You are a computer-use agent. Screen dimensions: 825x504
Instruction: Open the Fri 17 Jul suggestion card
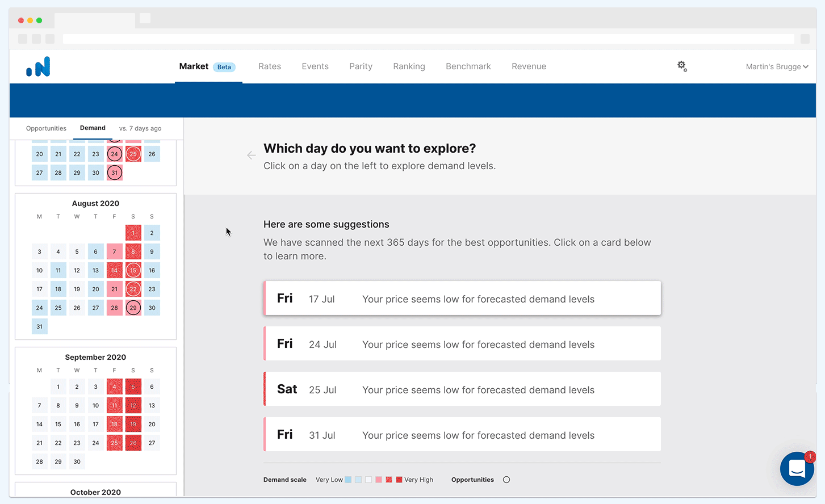462,299
